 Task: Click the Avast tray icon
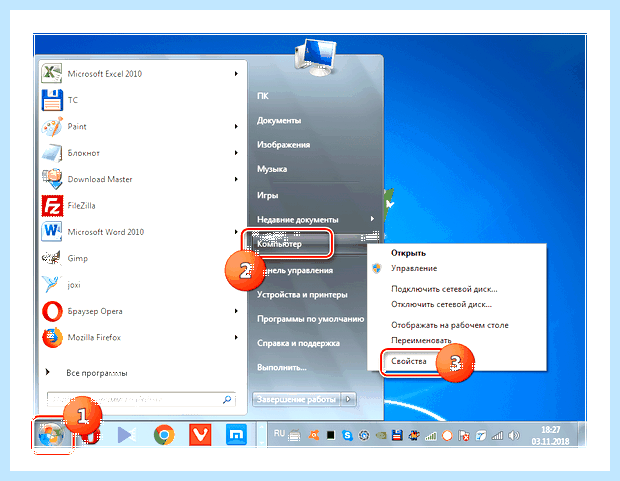[314, 436]
